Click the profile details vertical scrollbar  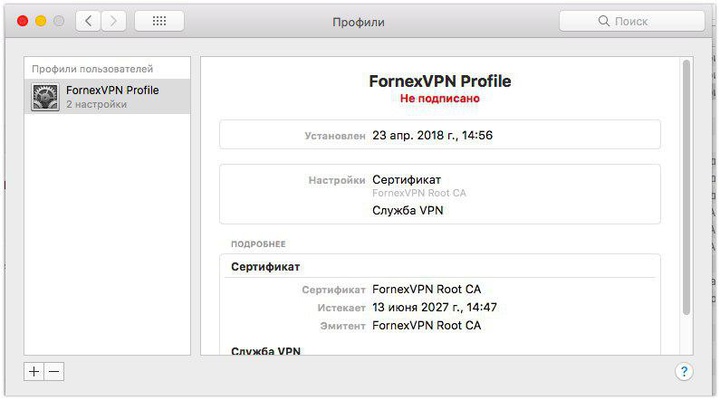pyautogui.click(x=686, y=187)
